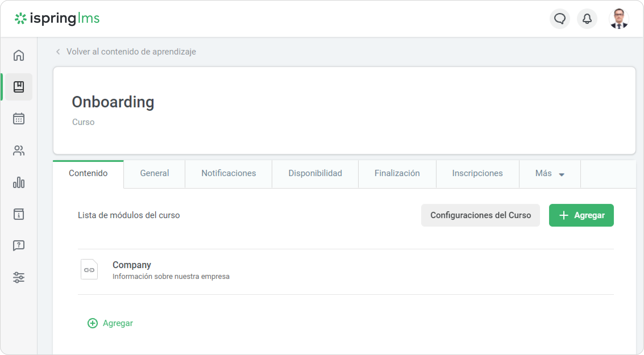Select the Learning content book icon
Screen dimensions: 644x355
(x=19, y=87)
